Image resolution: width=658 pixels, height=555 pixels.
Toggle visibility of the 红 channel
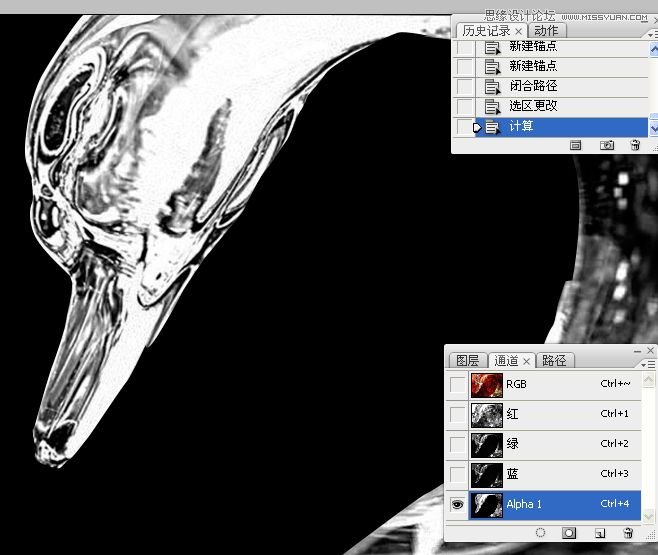click(458, 414)
